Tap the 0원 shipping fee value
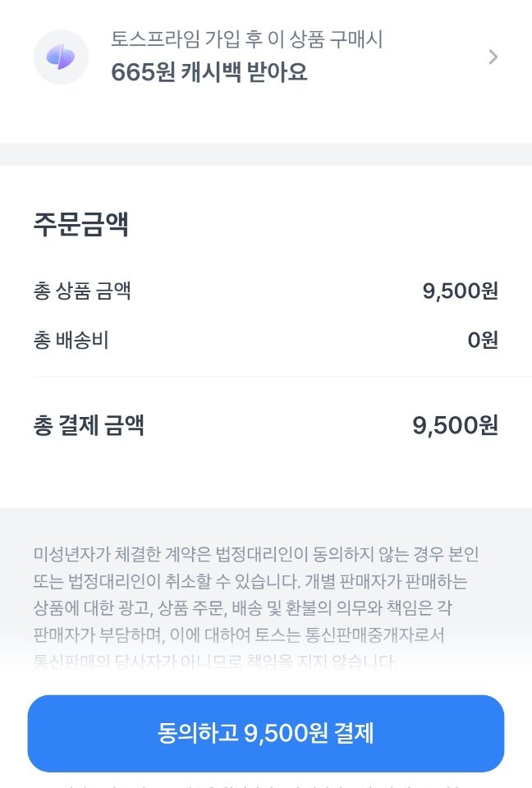Viewport: 532px width, 788px height. (483, 340)
